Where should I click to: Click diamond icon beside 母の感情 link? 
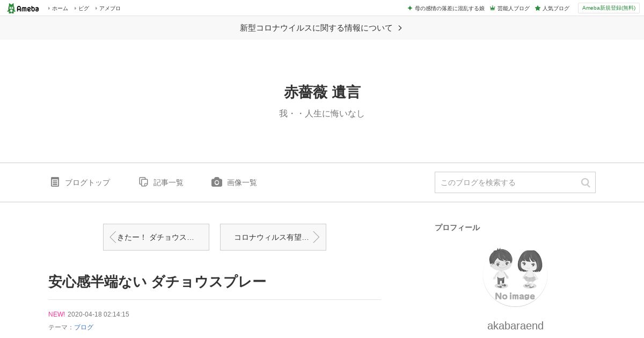click(x=410, y=9)
